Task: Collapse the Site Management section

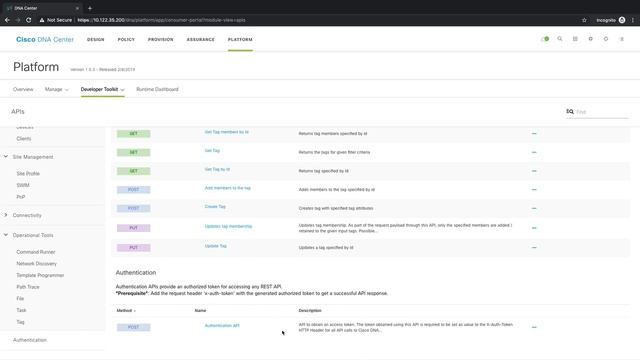Action: (6, 156)
